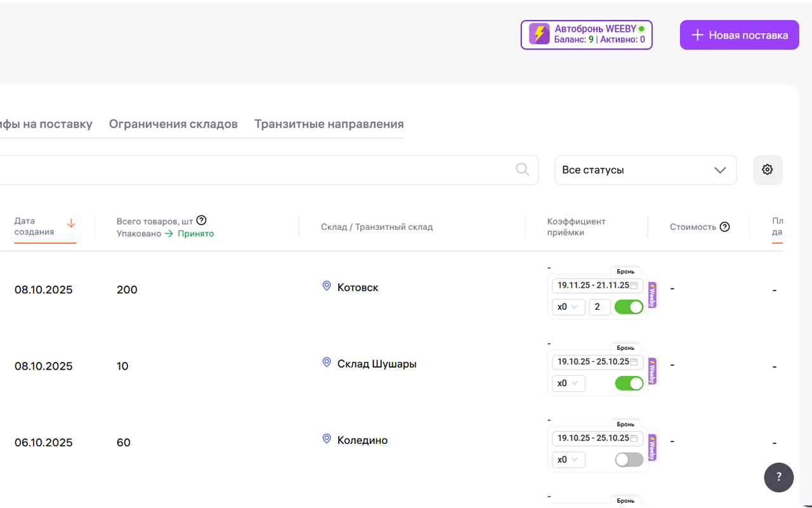Screen dimensions: 812x508
Task: Click the Коэффициент приёмки column header
Action: pyautogui.click(x=577, y=227)
